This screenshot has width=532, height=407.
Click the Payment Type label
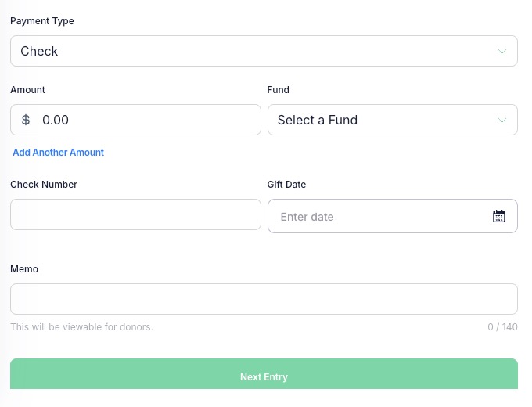click(42, 21)
